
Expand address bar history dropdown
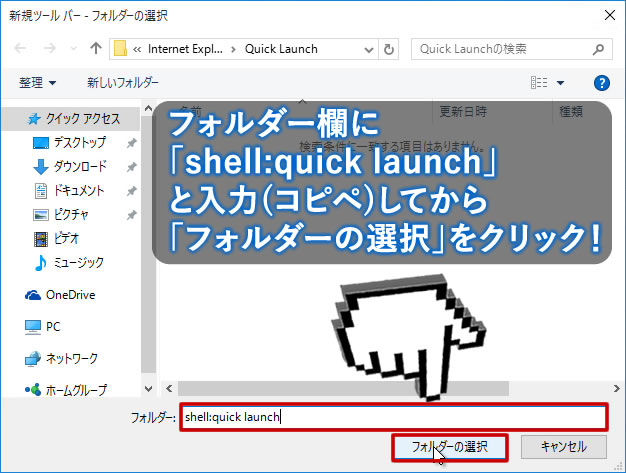point(369,49)
